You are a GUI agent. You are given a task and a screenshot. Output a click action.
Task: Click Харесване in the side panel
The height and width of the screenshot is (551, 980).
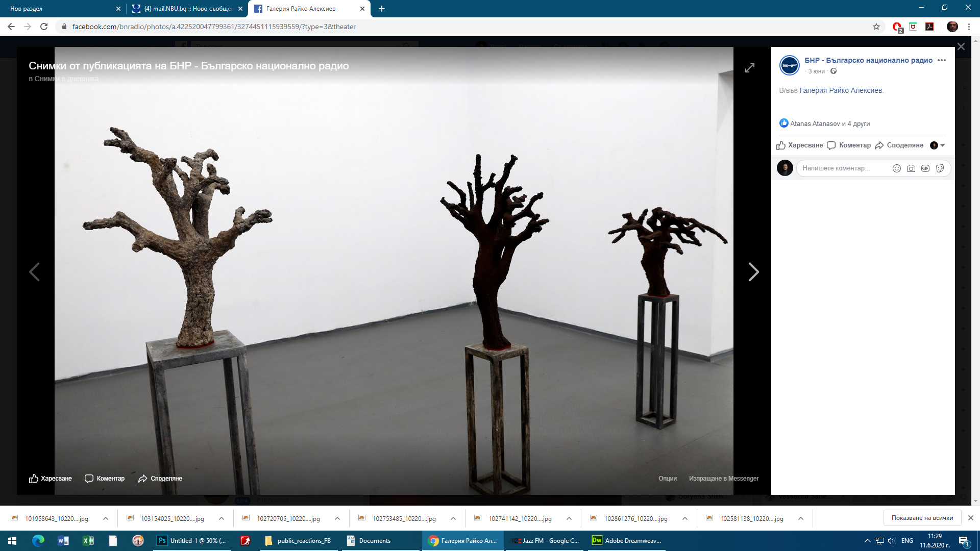click(x=800, y=145)
